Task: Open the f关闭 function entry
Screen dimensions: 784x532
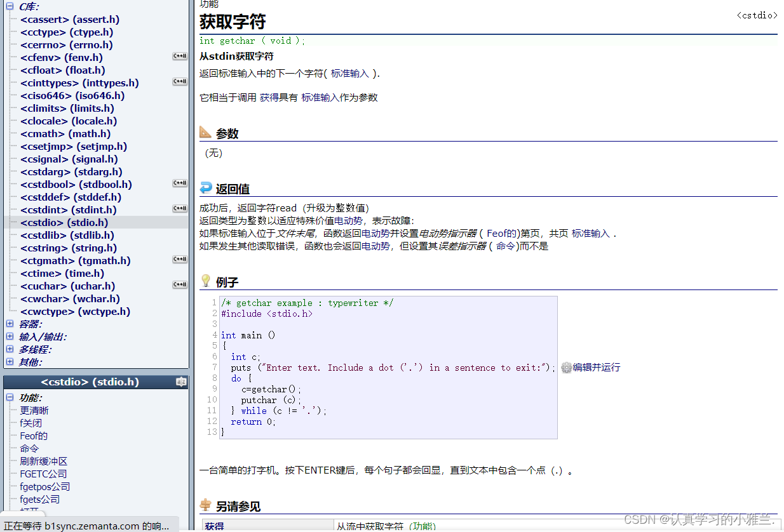Action: click(30, 423)
